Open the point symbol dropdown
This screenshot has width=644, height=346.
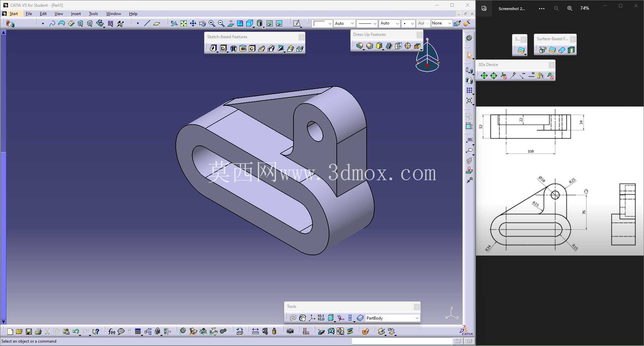coord(408,23)
